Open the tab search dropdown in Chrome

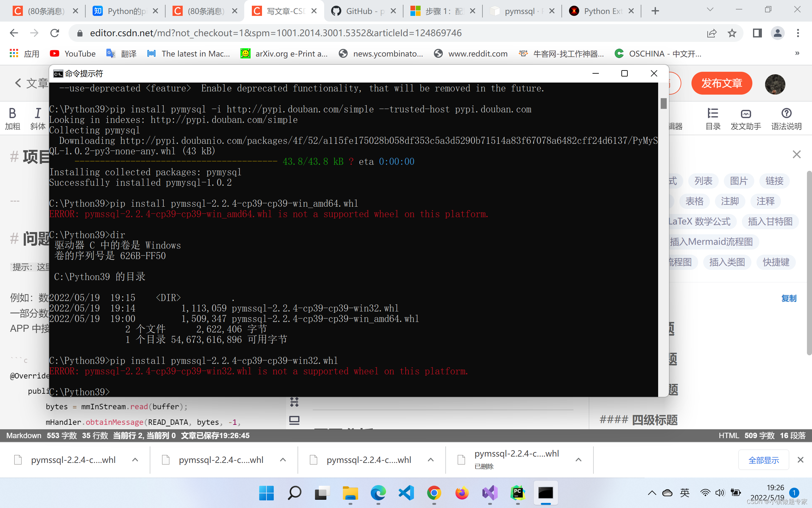[x=710, y=10]
